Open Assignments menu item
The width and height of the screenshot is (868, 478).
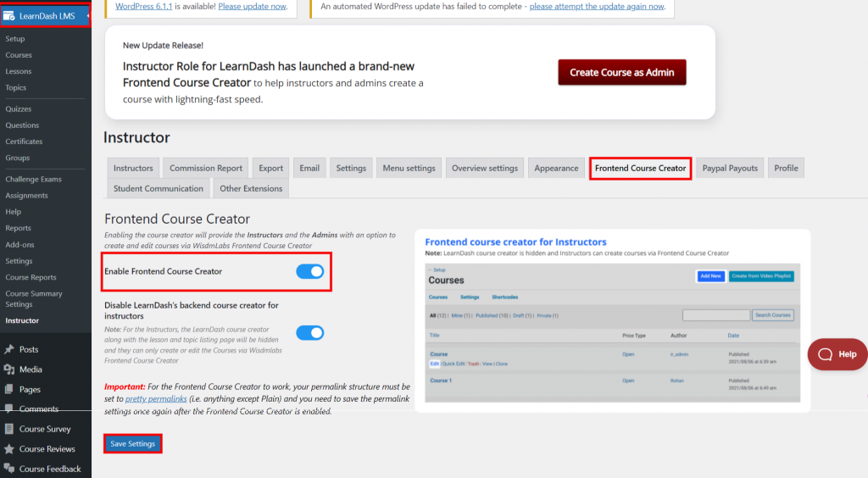[26, 195]
